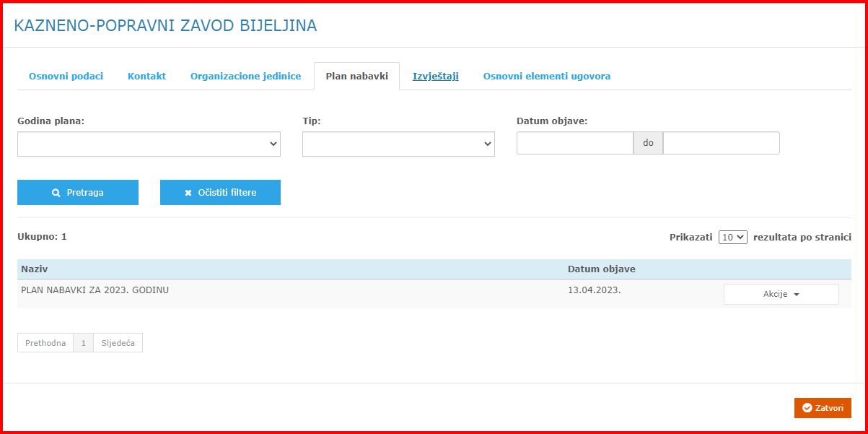
Task: Click the date 13.04.2023. cell
Action: [x=595, y=290]
